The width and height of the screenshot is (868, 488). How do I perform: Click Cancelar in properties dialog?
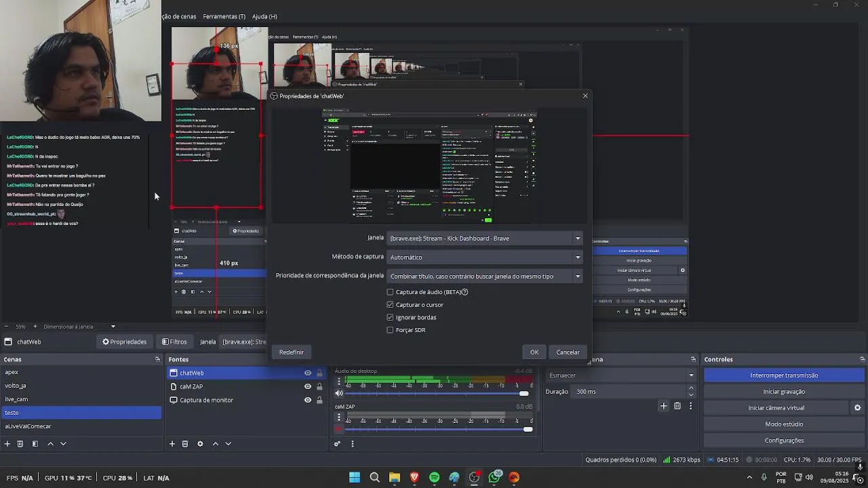(568, 352)
